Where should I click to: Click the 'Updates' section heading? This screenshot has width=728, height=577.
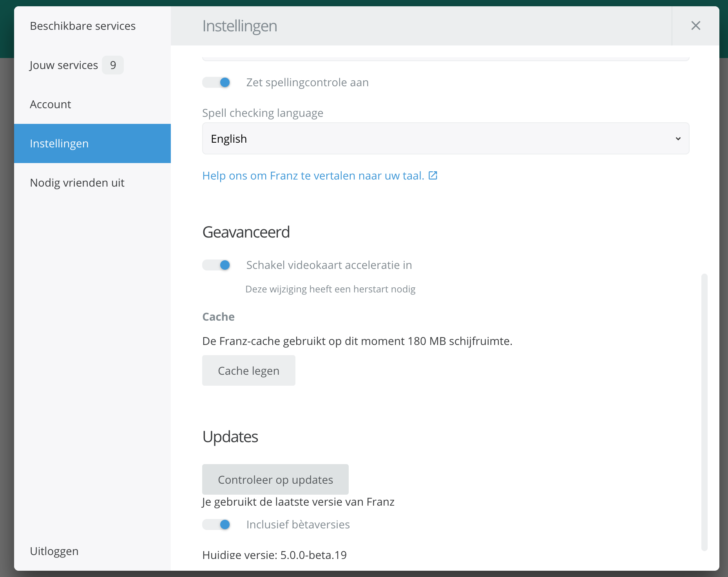[230, 437]
